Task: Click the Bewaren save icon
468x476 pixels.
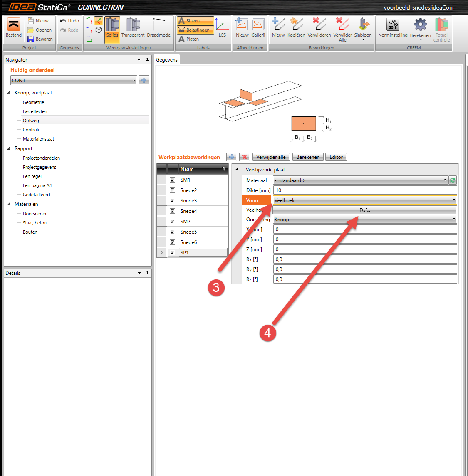Action: point(31,39)
